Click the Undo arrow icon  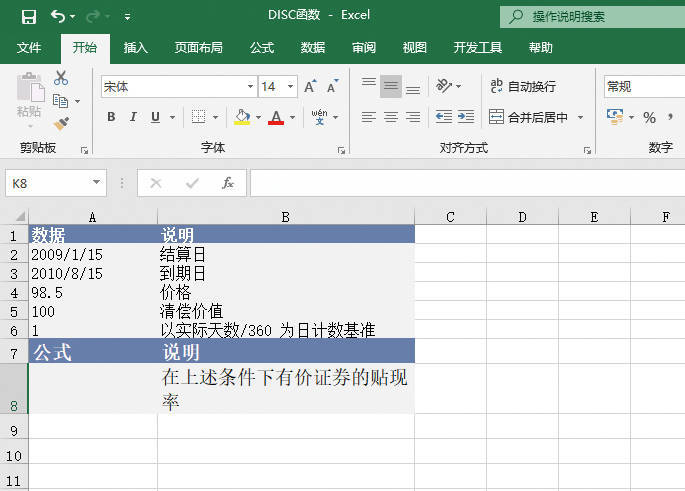click(58, 16)
